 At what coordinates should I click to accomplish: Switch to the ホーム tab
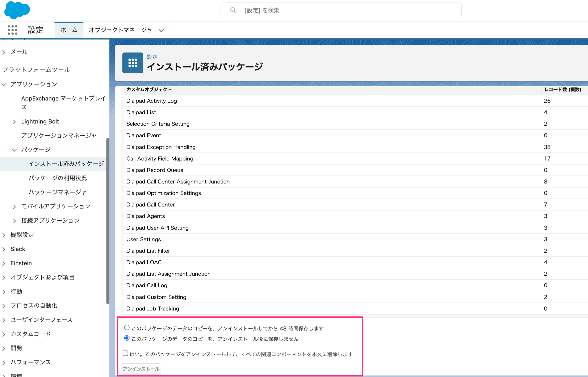[69, 30]
